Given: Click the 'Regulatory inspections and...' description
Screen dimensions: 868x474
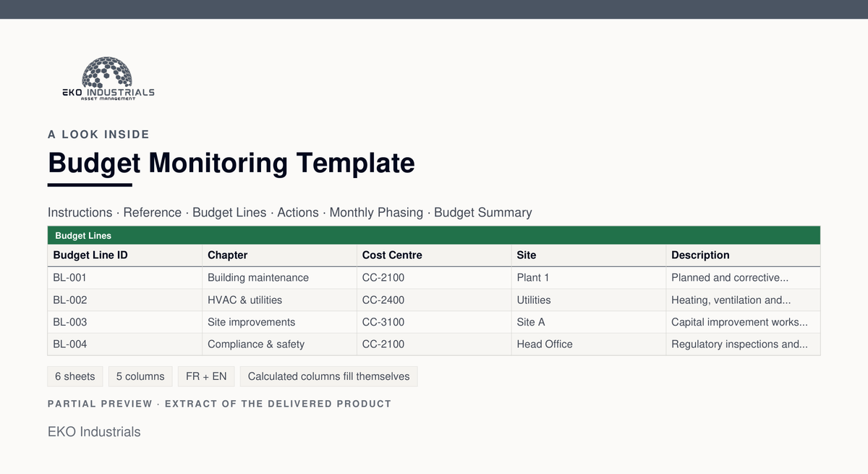Looking at the screenshot, I should click(743, 344).
